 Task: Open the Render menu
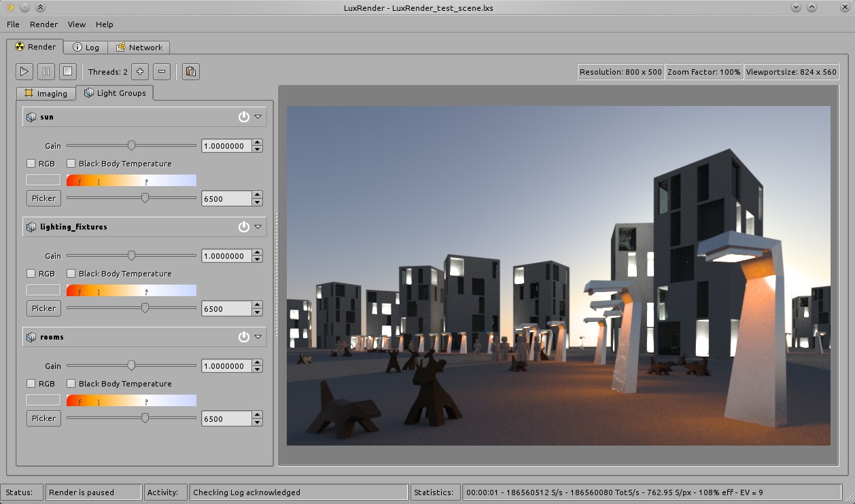[x=43, y=24]
